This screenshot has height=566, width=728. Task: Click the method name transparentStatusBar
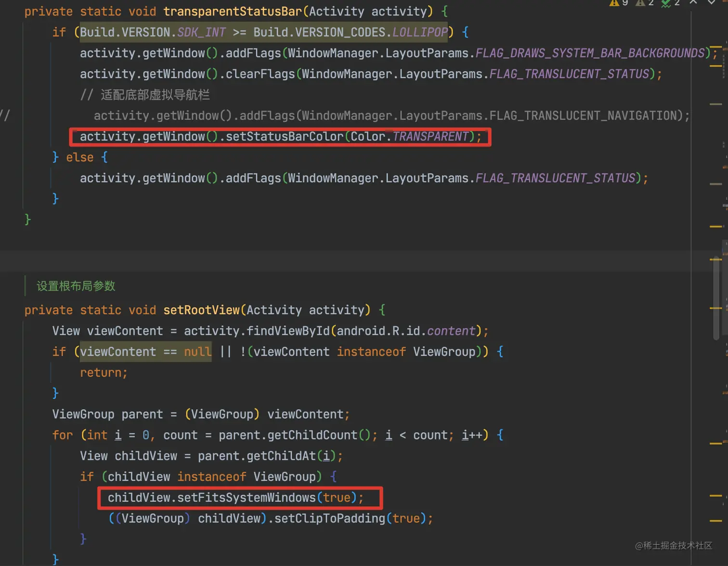tap(233, 12)
